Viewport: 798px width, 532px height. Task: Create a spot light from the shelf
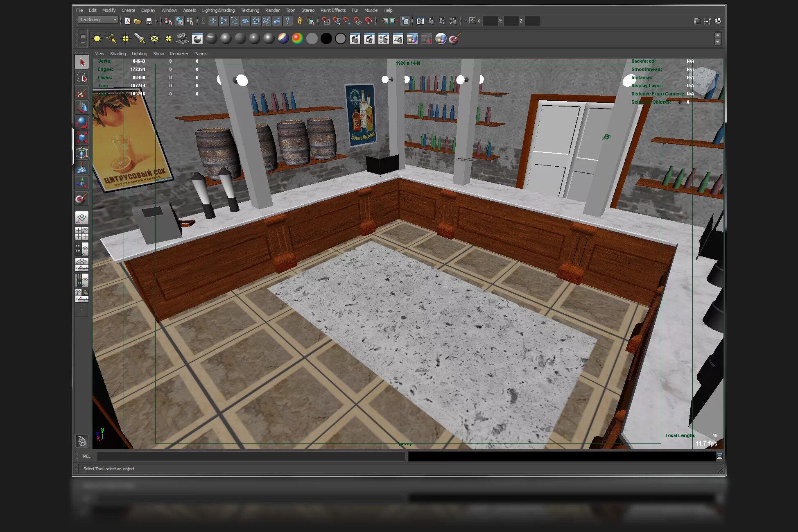tap(140, 38)
